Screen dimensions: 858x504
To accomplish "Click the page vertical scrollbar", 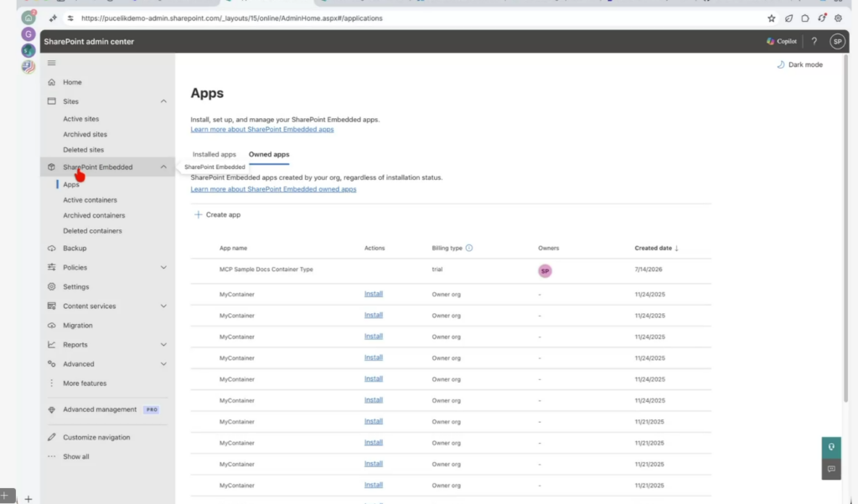I will click(846, 229).
